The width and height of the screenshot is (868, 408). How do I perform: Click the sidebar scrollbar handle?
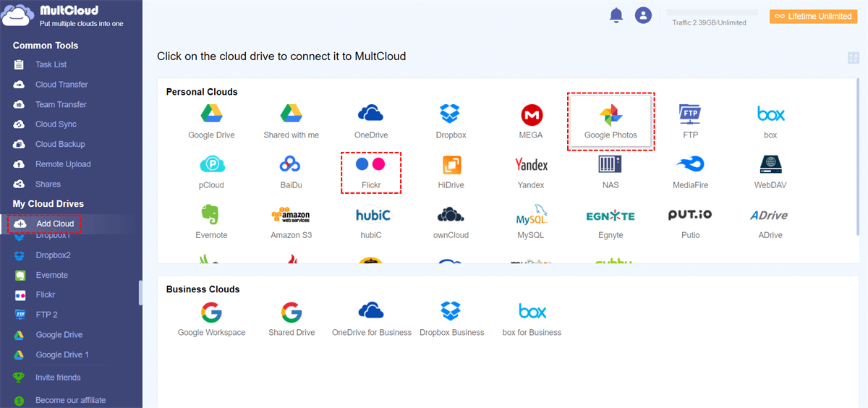point(140,292)
